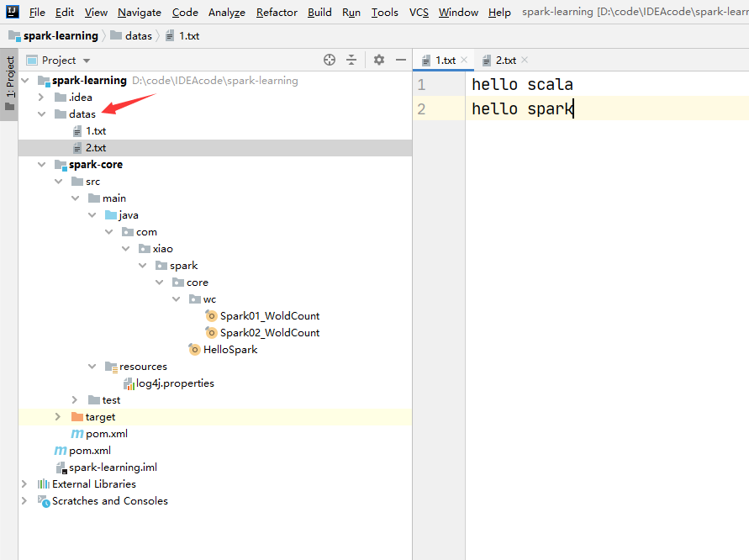749x560 pixels.
Task: Click the log4j.properties file icon
Action: 129,383
